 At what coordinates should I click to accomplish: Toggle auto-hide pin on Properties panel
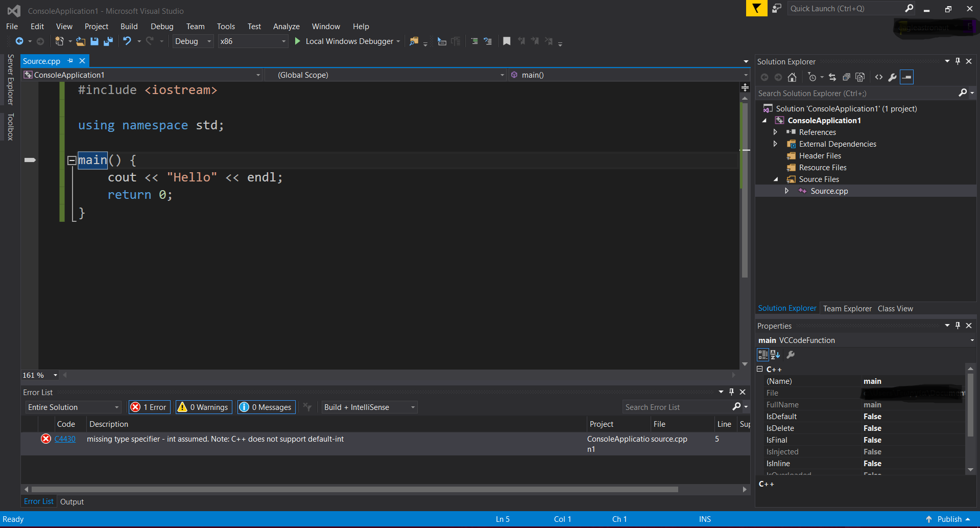tap(958, 326)
